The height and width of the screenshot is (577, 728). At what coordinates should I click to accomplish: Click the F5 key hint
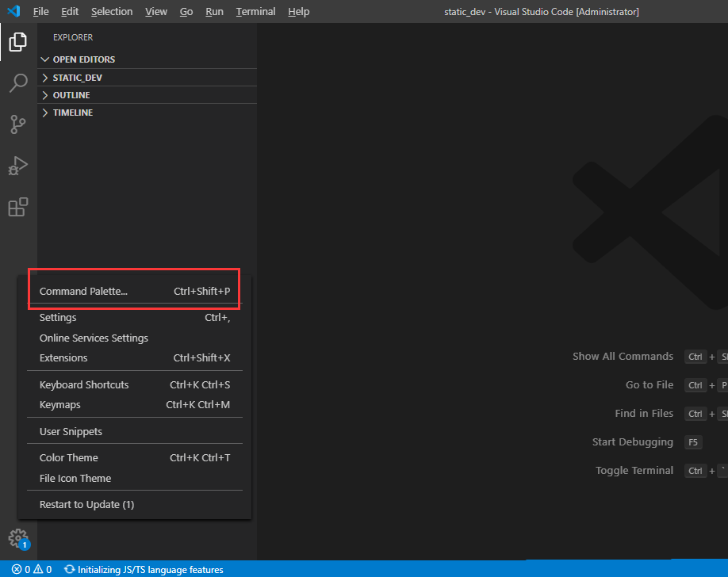click(693, 442)
